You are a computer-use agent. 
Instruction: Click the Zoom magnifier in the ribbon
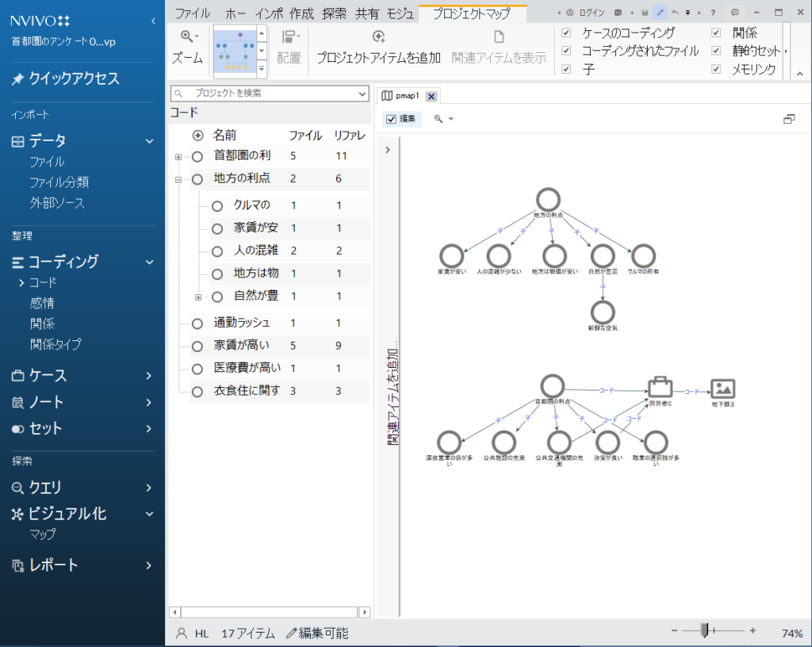click(x=188, y=36)
